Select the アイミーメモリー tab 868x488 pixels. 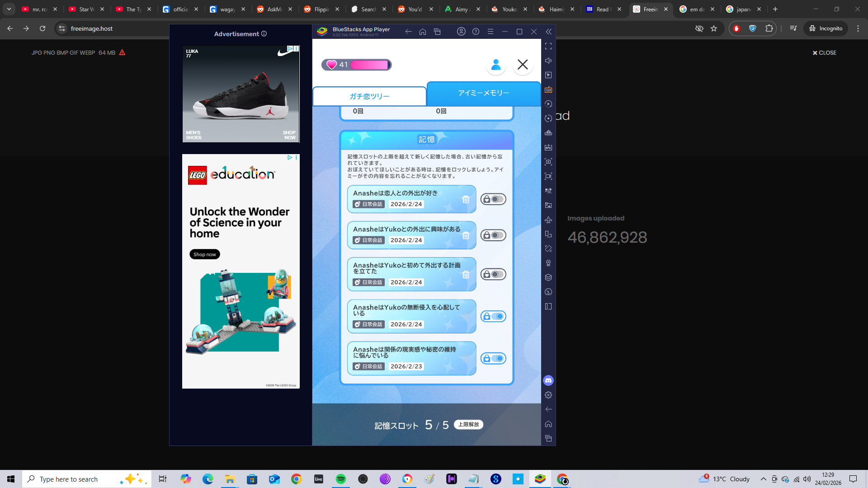click(483, 93)
